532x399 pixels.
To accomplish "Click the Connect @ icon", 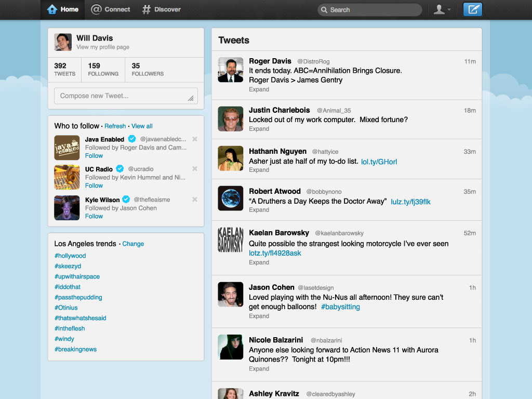I will (96, 9).
